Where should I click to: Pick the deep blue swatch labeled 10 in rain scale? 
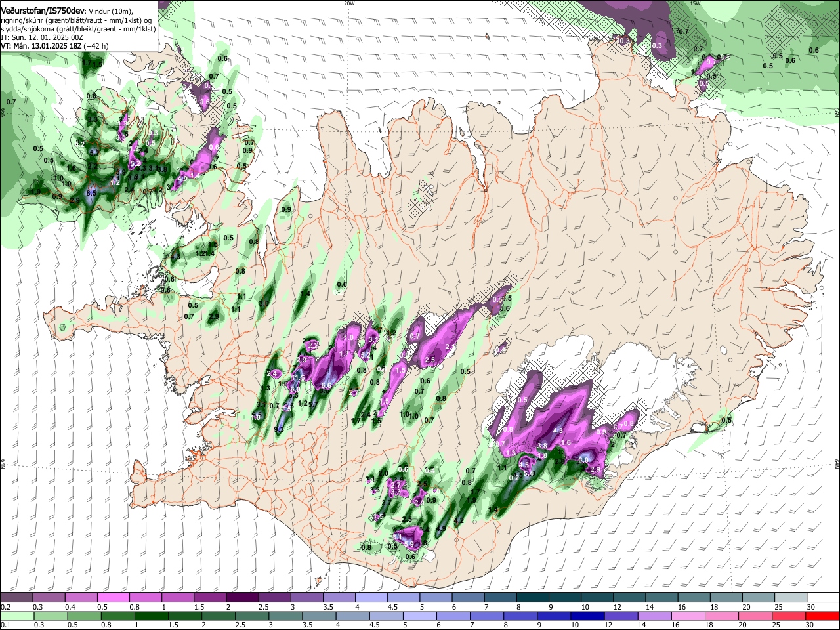click(586, 616)
